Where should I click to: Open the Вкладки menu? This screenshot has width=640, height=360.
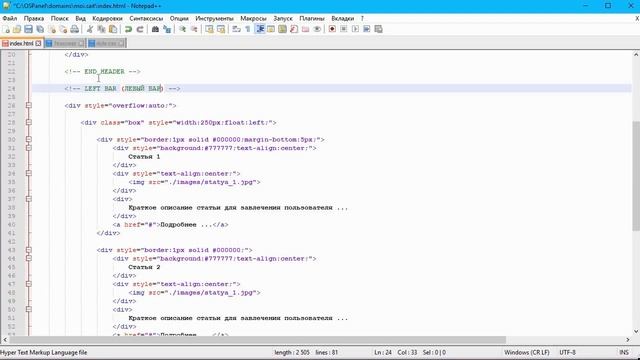(x=342, y=18)
